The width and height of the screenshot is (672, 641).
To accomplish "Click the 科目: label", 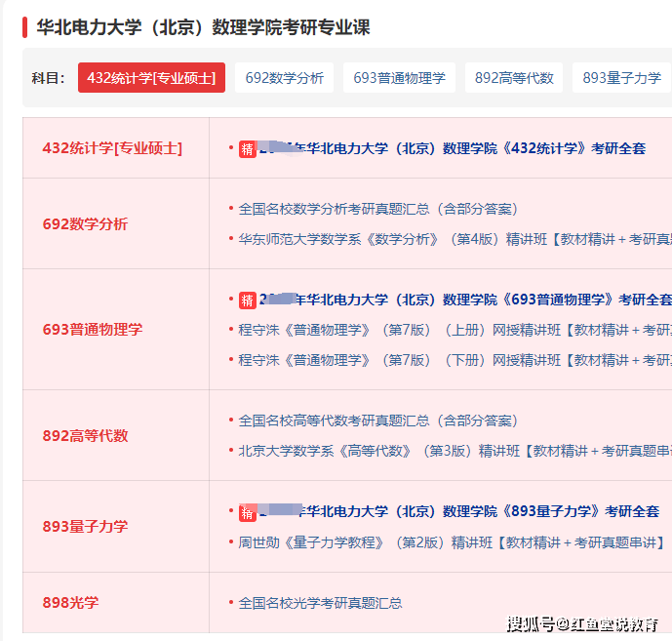I will point(48,78).
